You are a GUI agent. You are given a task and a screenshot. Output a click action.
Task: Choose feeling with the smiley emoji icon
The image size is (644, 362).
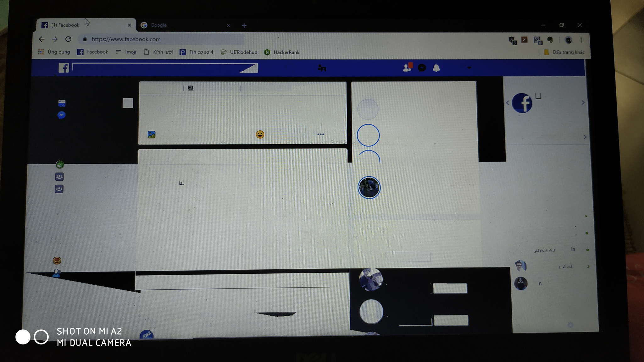click(260, 134)
